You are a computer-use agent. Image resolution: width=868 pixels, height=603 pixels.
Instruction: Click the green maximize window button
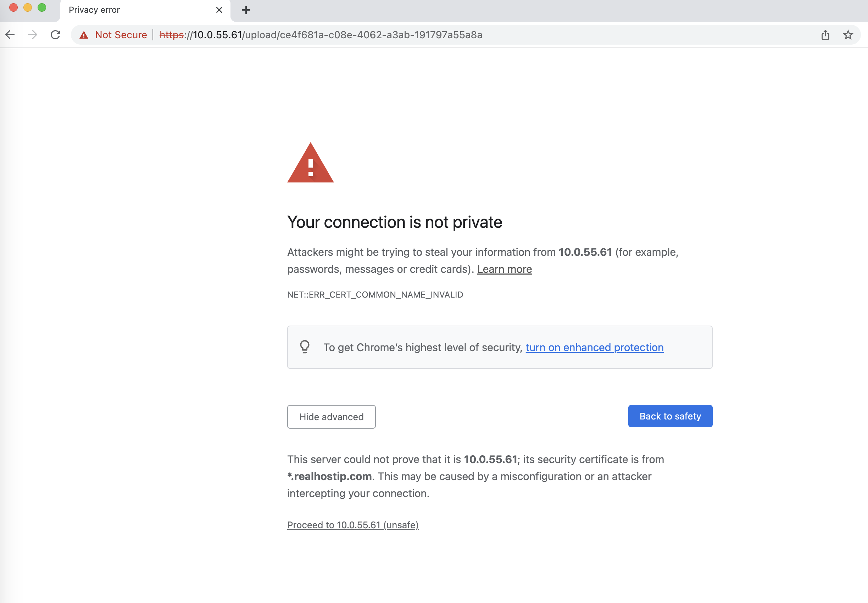coord(42,7)
